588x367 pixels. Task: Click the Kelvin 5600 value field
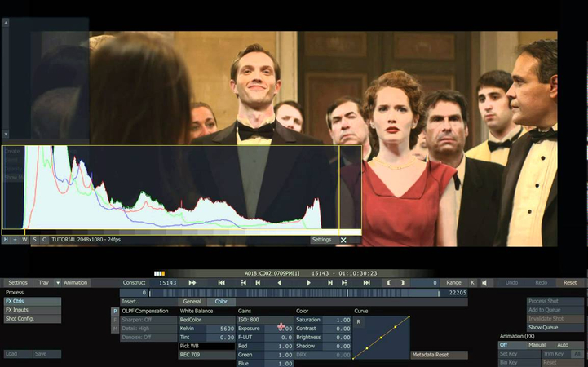[221, 329]
